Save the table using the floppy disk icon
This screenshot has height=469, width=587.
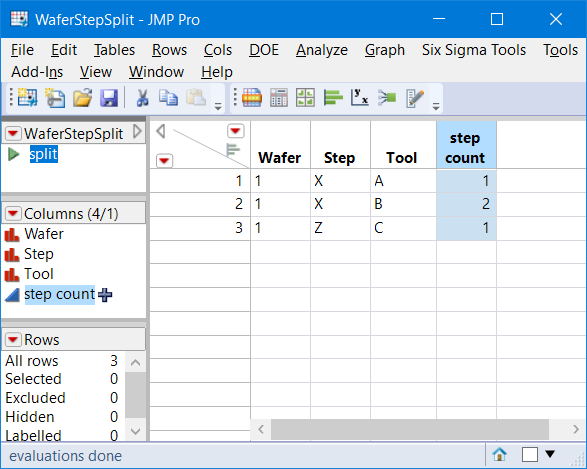click(x=109, y=98)
